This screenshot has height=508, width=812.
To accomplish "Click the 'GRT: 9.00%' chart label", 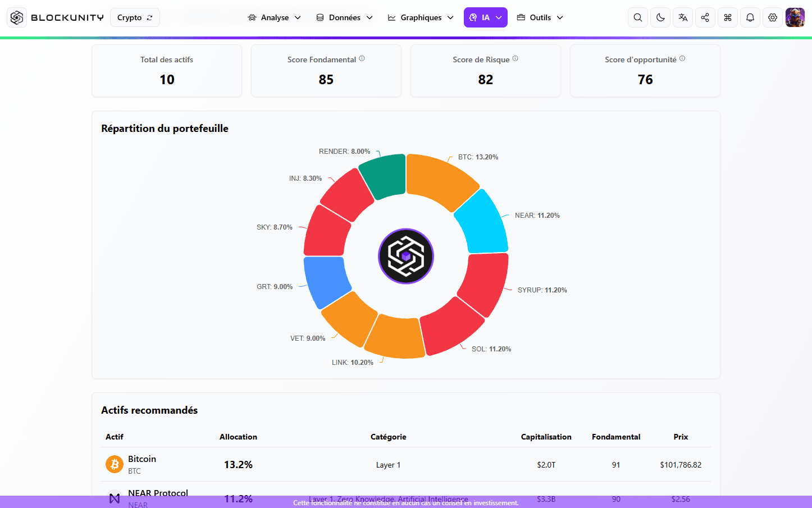I will point(275,287).
